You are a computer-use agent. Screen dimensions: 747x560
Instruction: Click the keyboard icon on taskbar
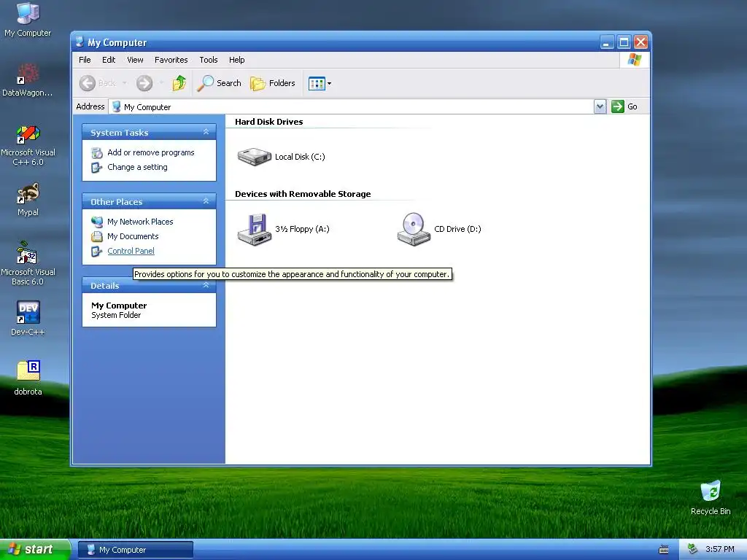[664, 550]
